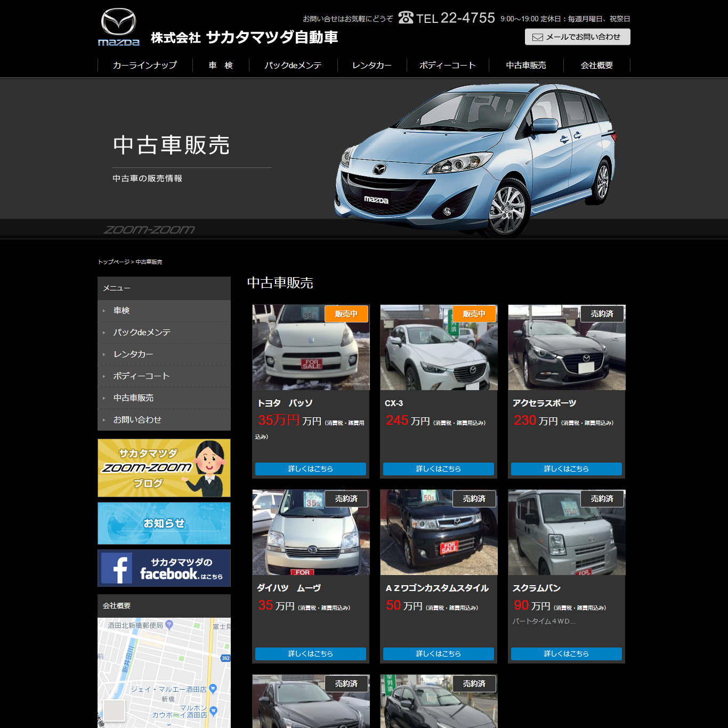Select 中古車販売 in sidebar menu
728x728 pixels.
164,398
